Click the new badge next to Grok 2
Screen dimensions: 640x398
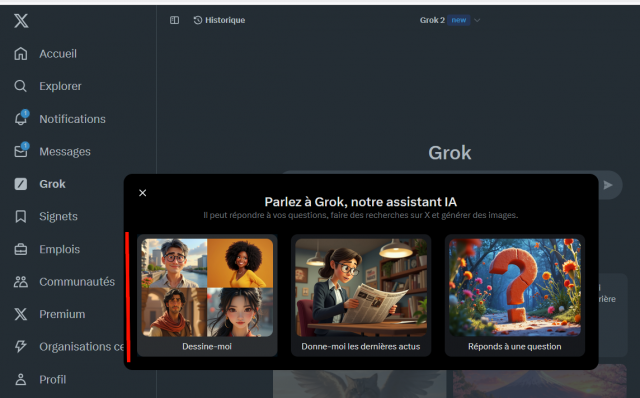(459, 20)
